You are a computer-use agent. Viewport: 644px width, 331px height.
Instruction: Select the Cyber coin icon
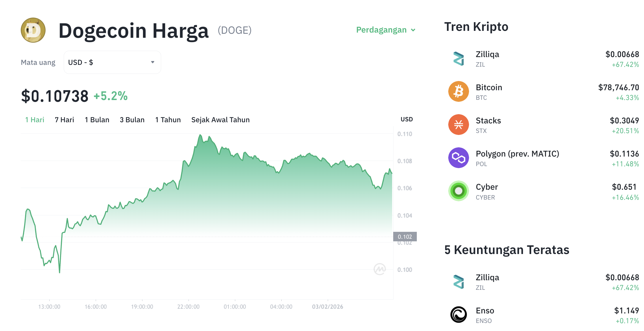click(458, 191)
